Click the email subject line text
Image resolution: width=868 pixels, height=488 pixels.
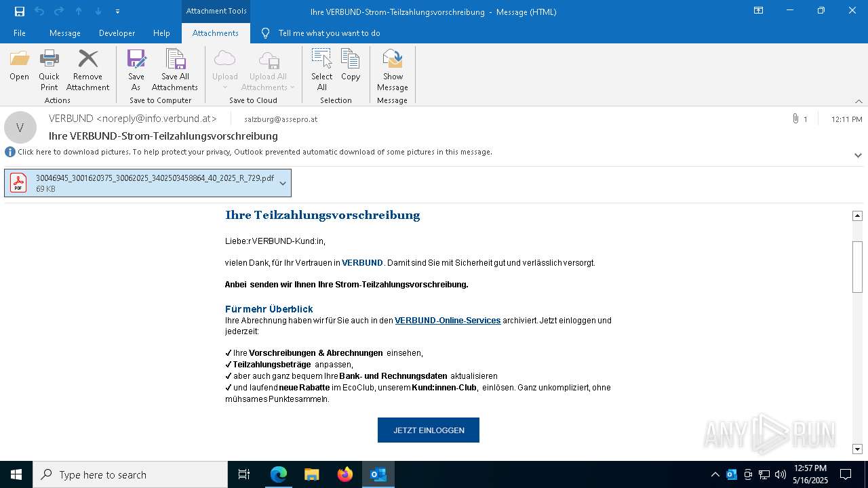coord(163,136)
